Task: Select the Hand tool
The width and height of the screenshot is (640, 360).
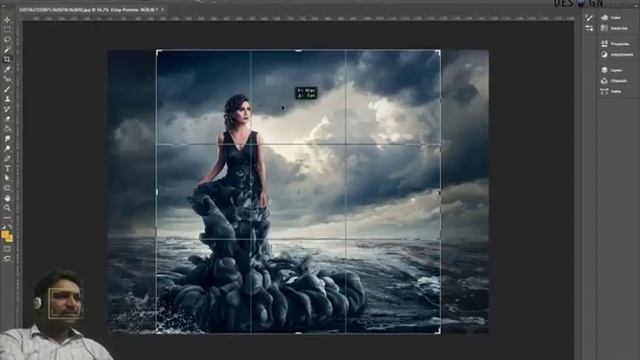Action: pyautogui.click(x=7, y=198)
